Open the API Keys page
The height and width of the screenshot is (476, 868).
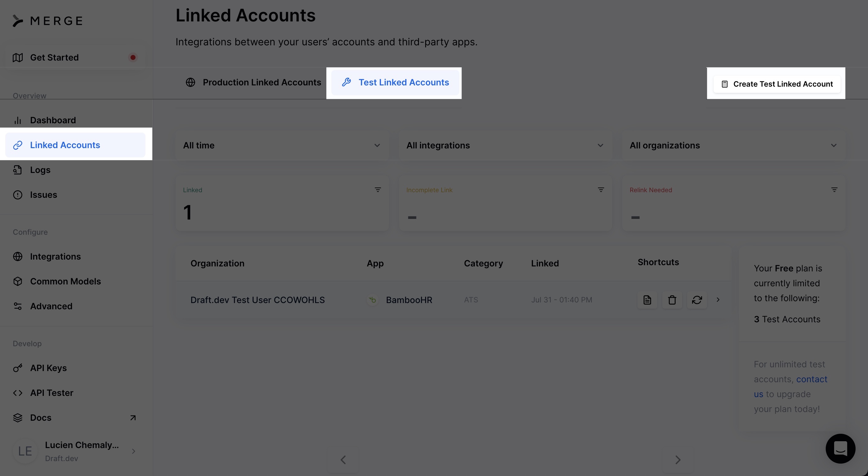click(x=48, y=368)
